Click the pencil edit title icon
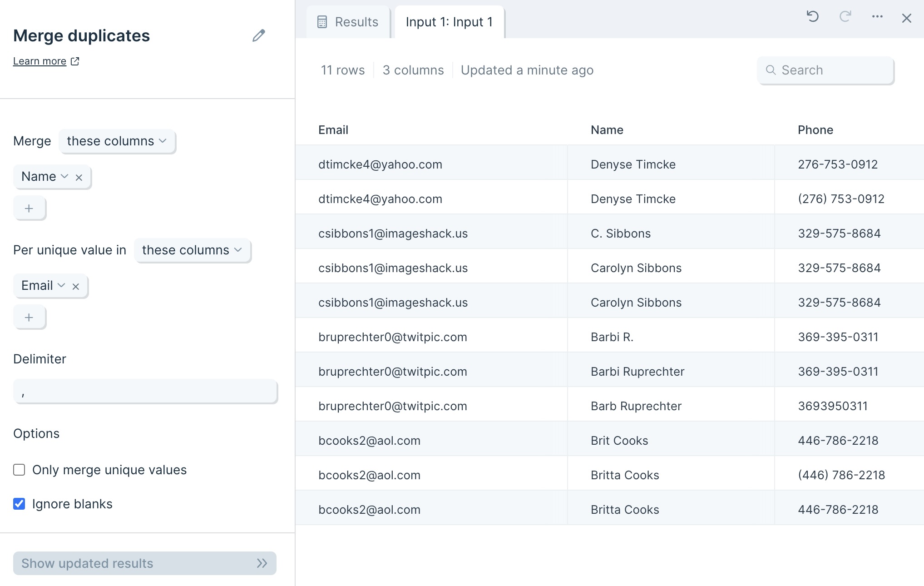This screenshot has width=924, height=586. coord(259,35)
